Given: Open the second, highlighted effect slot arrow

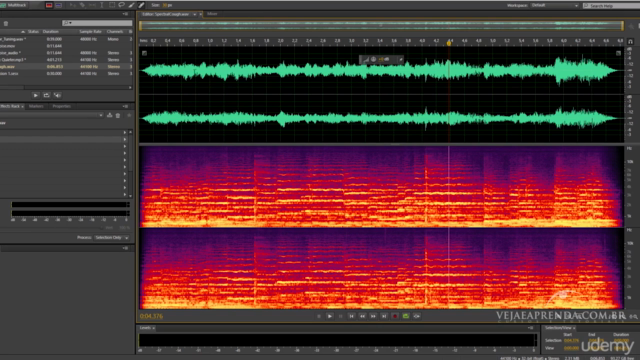Looking at the screenshot, I should [125, 140].
